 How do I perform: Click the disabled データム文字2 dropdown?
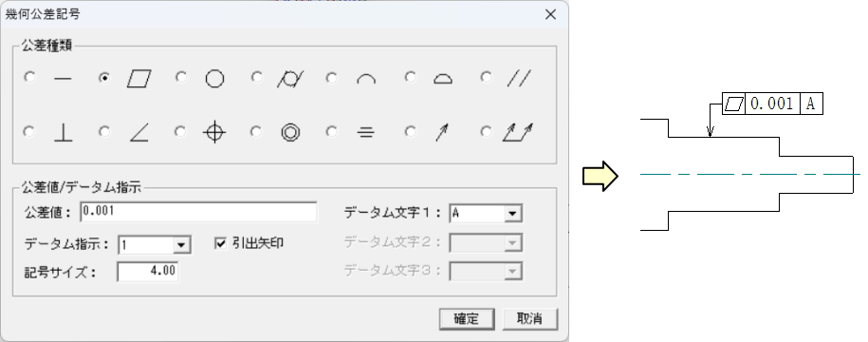(486, 242)
